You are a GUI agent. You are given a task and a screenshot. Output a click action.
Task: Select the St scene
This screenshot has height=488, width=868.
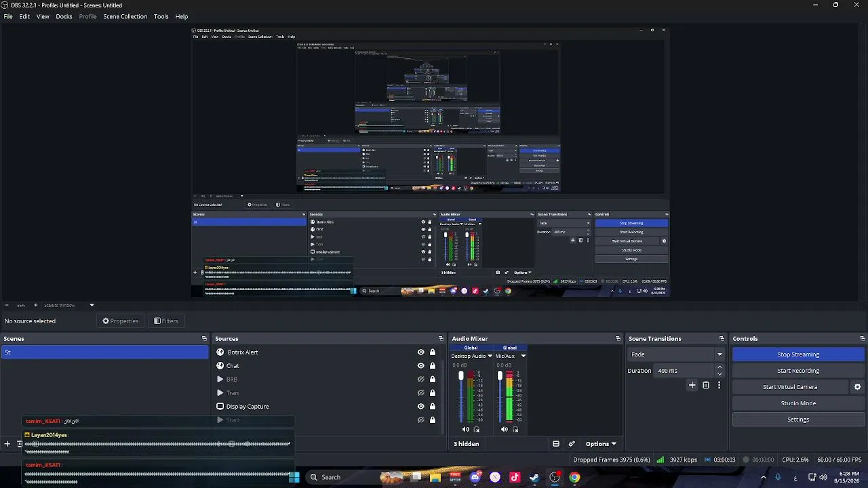[x=105, y=352]
